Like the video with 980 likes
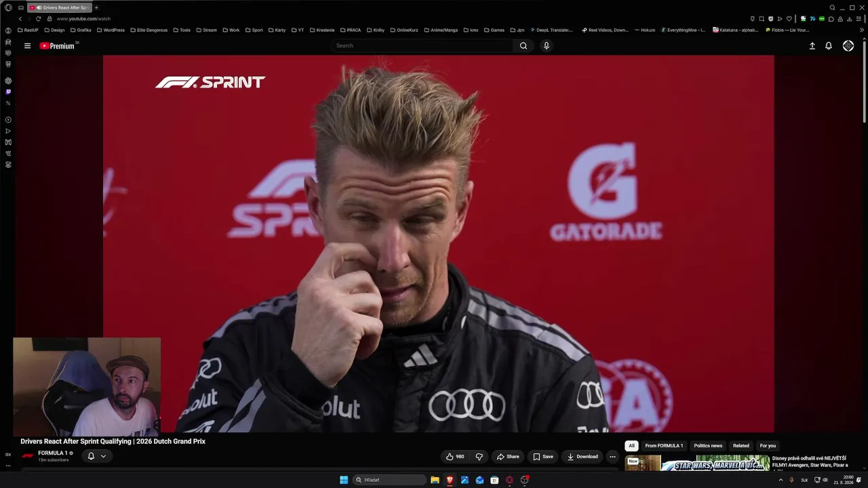868x488 pixels. (x=455, y=457)
